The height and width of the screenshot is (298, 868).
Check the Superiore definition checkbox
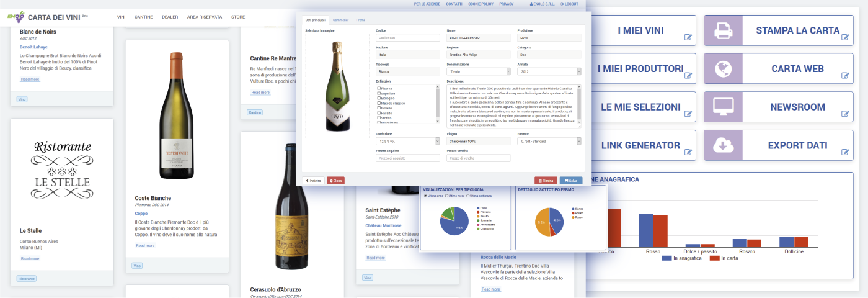click(x=379, y=93)
